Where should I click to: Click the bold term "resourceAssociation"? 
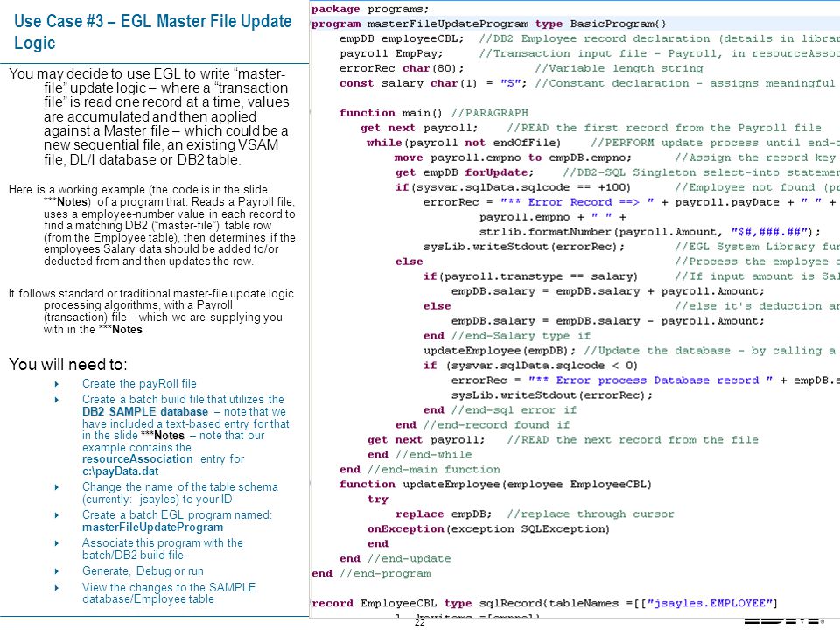137,459
